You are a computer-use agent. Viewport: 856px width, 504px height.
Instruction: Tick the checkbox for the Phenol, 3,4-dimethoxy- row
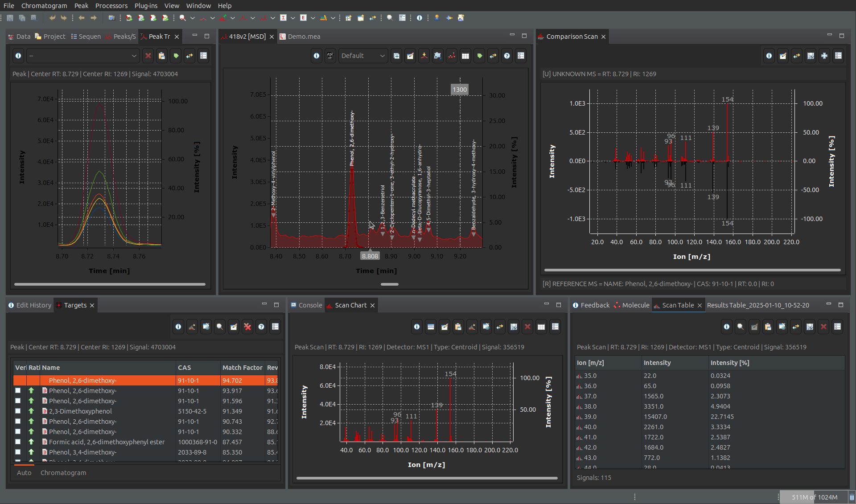click(18, 452)
